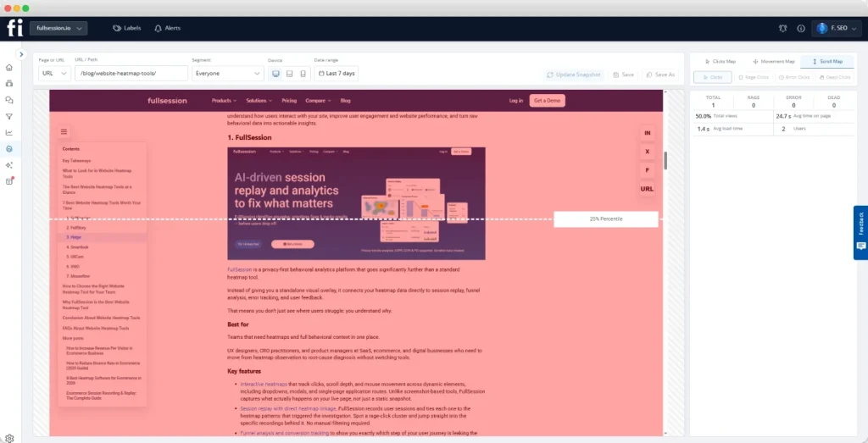This screenshot has width=868, height=443.
Task: Switch to the Movement Map tab
Action: 773,61
